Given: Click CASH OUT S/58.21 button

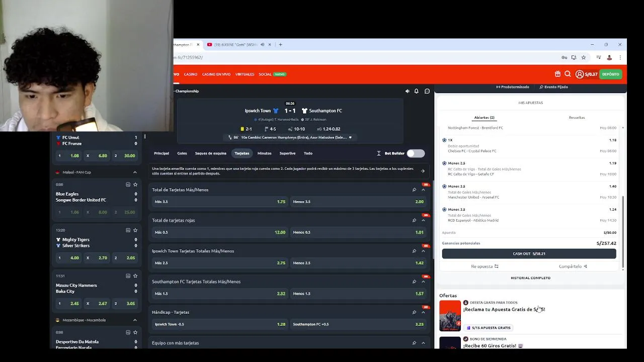Looking at the screenshot, I should point(529,253).
